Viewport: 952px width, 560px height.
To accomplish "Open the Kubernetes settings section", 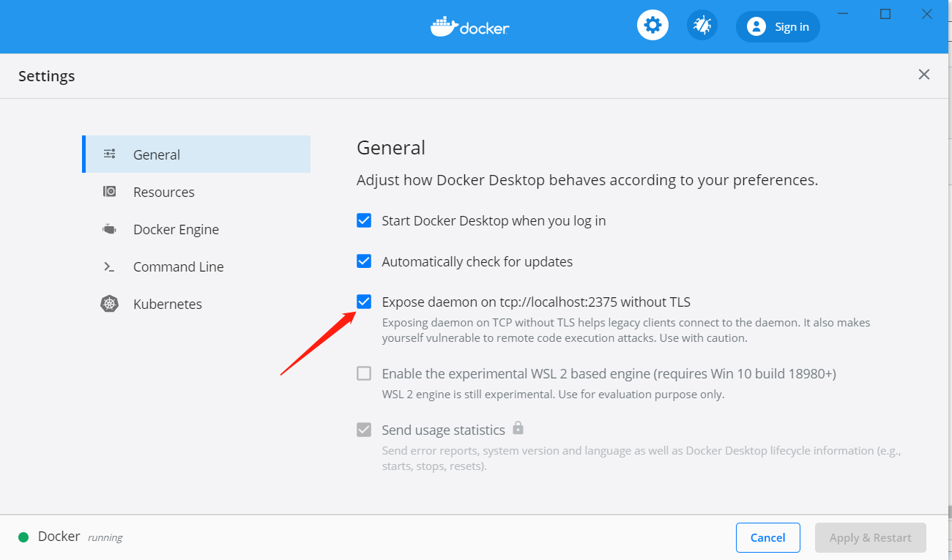I will [168, 304].
